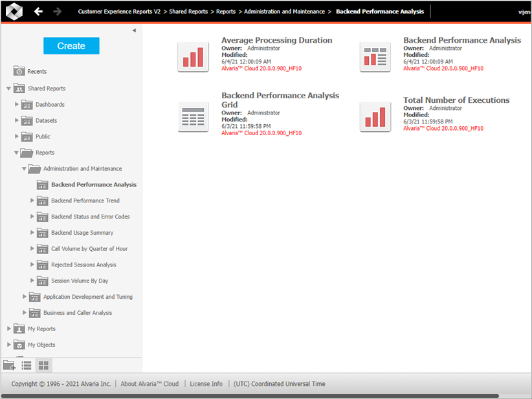Click the Create button
Image resolution: width=532 pixels, height=399 pixels.
[x=71, y=45]
